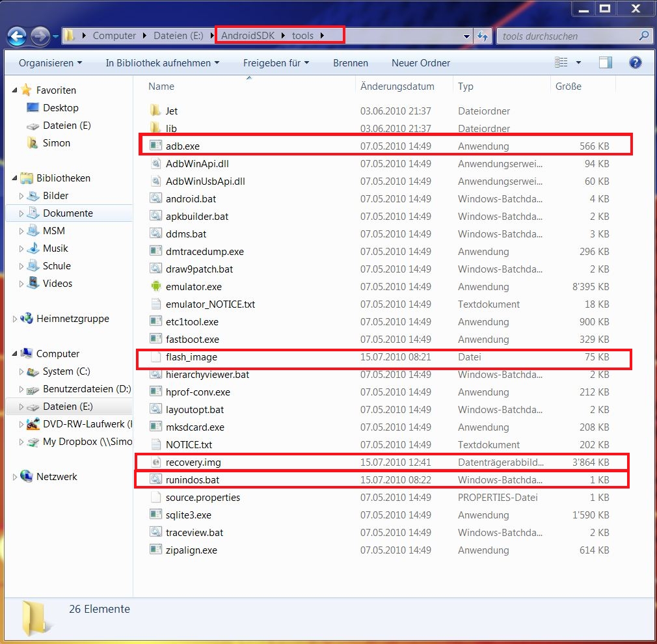Click the Favoriten star icon
This screenshot has width=657, height=644.
(x=27, y=90)
